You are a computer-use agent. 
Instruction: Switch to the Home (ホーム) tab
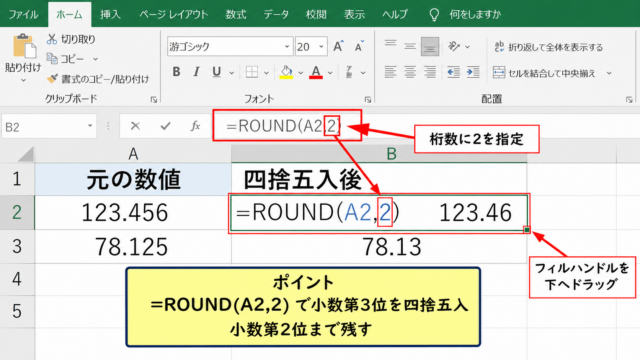click(x=69, y=14)
